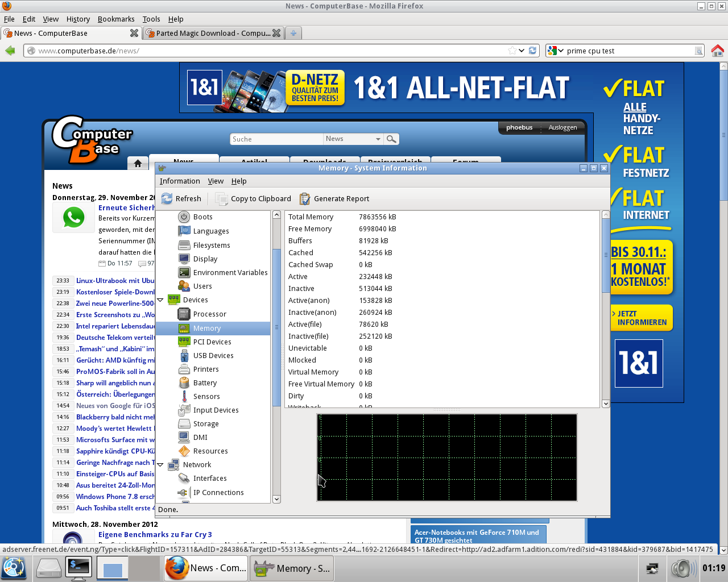Viewport: 728px width, 582px height.
Task: Select the DMI computer icon
Action: pos(184,437)
